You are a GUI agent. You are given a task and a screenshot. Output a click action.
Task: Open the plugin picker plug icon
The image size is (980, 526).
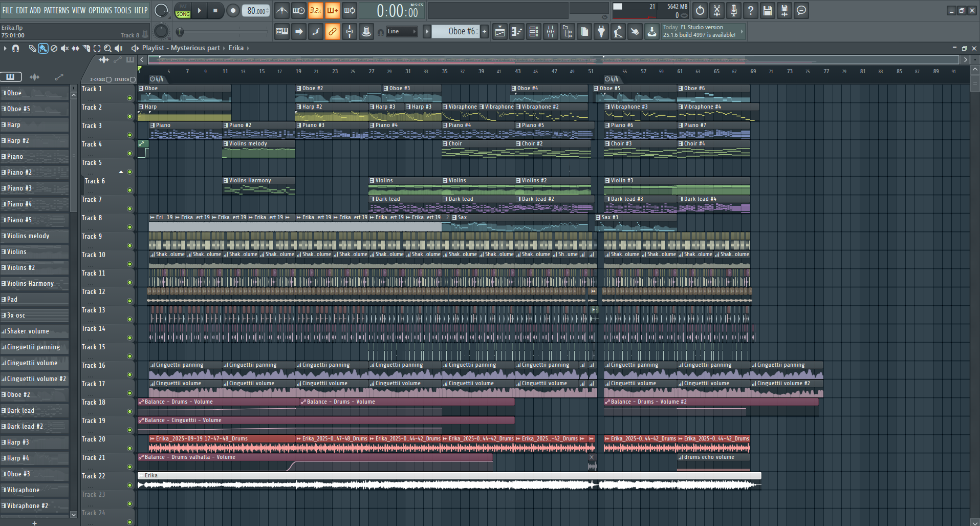(601, 32)
